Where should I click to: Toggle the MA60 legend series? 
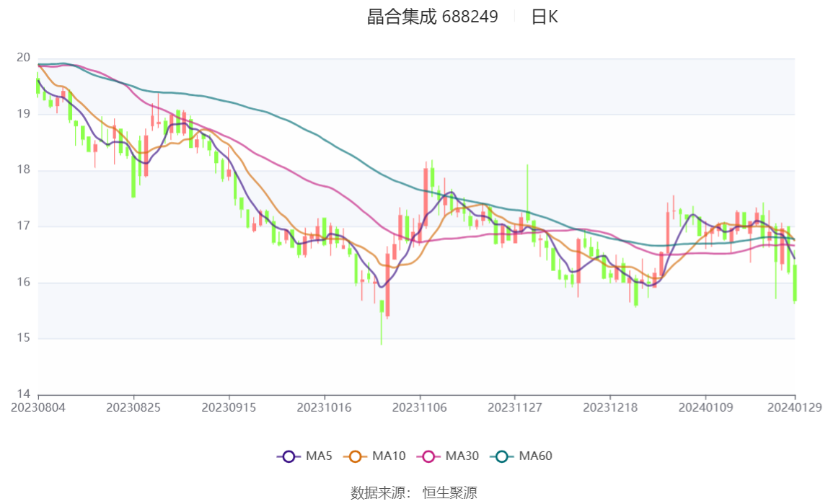521,456
